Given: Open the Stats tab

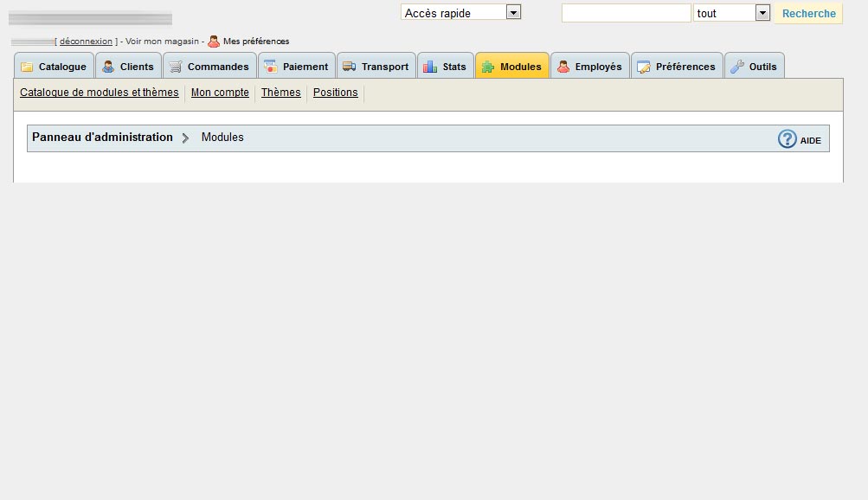Looking at the screenshot, I should 446,66.
